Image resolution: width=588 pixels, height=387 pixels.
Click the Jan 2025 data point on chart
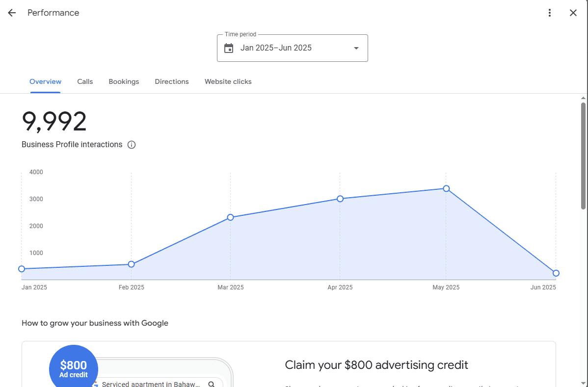click(x=22, y=269)
